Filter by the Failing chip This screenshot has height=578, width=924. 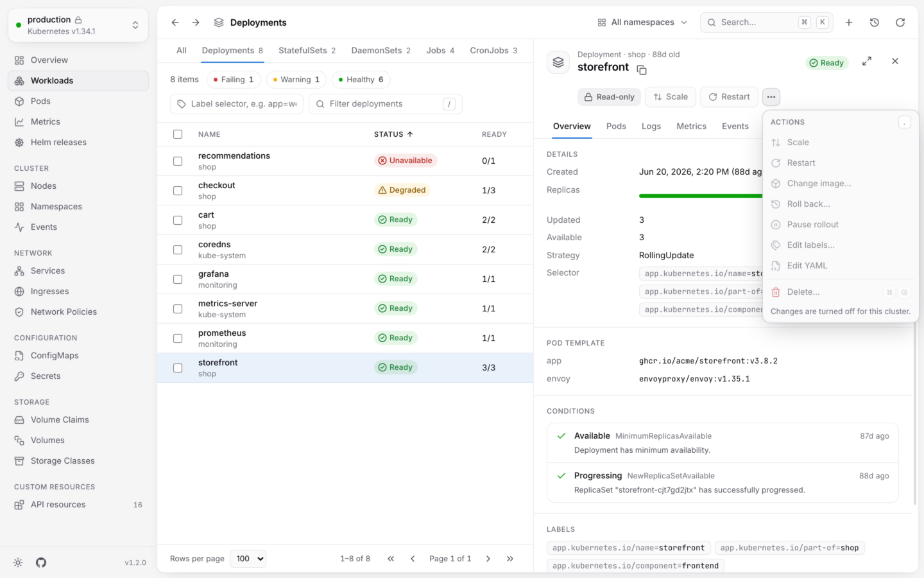coord(234,80)
